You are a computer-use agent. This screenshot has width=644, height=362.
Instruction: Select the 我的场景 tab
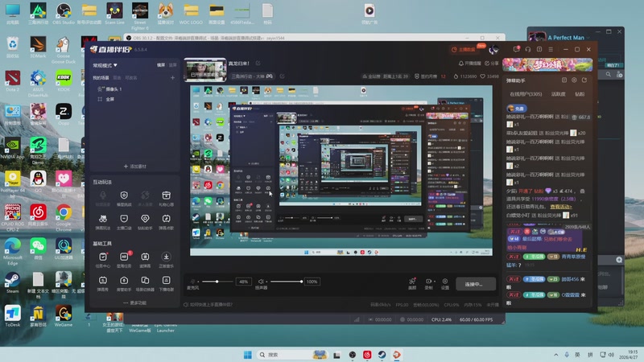pos(101,77)
